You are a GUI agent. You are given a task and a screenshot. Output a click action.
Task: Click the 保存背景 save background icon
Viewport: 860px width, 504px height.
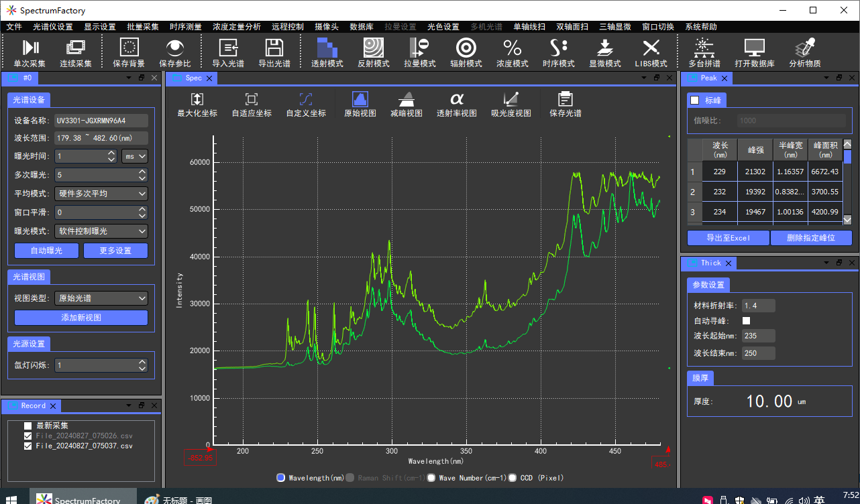pyautogui.click(x=129, y=48)
